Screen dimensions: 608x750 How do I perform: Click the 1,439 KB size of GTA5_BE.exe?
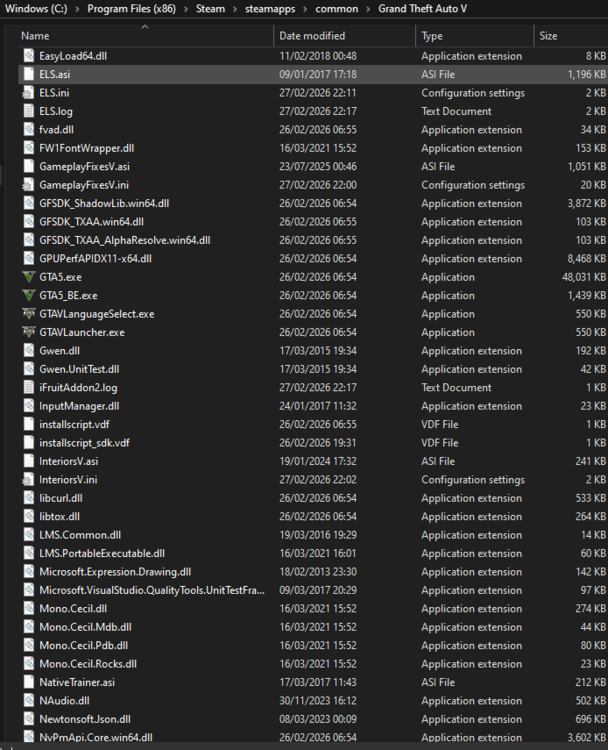click(586, 295)
